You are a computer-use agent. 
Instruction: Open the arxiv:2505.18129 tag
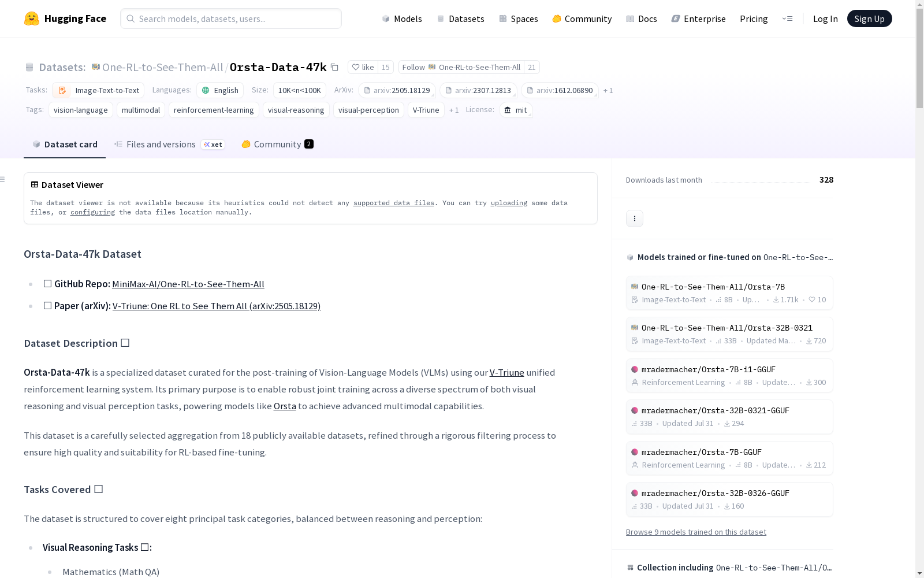click(x=397, y=90)
